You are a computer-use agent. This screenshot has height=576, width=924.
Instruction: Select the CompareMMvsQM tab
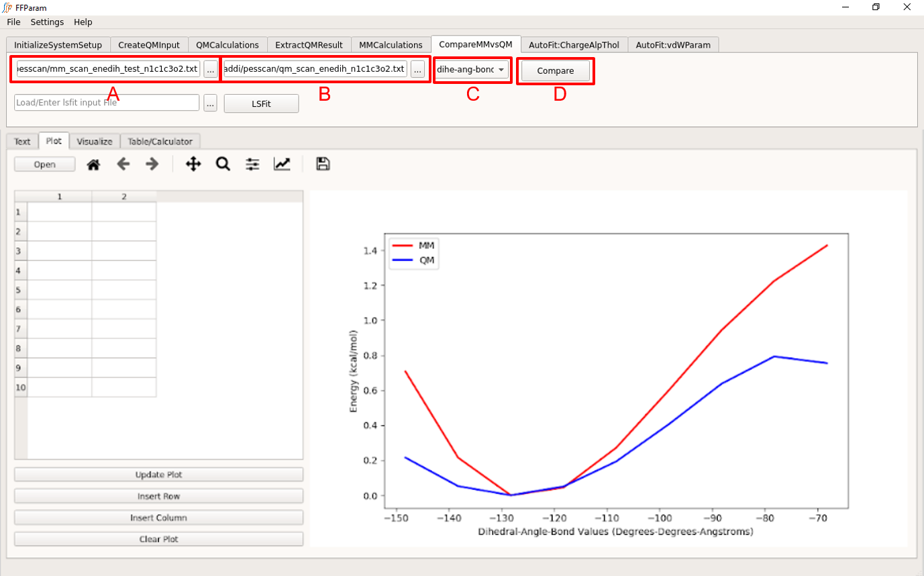pyautogui.click(x=475, y=44)
